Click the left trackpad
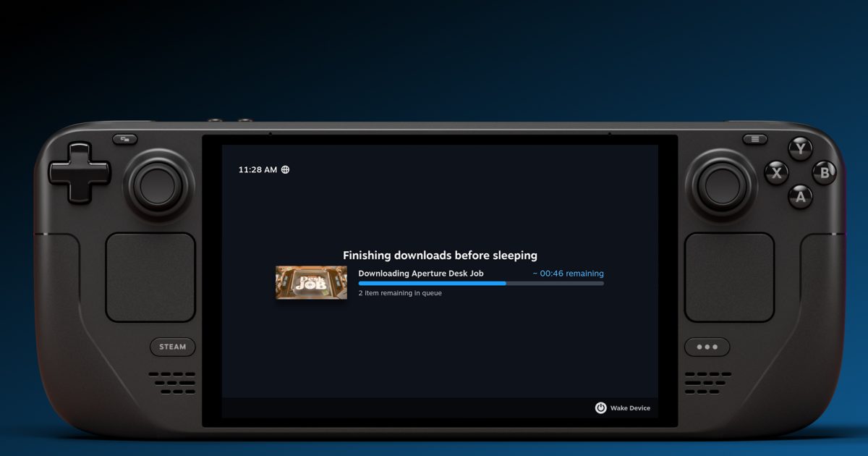The image size is (868, 456). click(150, 277)
